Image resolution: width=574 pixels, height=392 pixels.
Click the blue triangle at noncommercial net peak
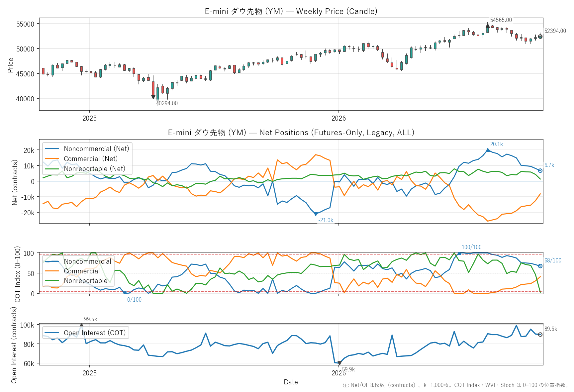pyautogui.click(x=488, y=150)
